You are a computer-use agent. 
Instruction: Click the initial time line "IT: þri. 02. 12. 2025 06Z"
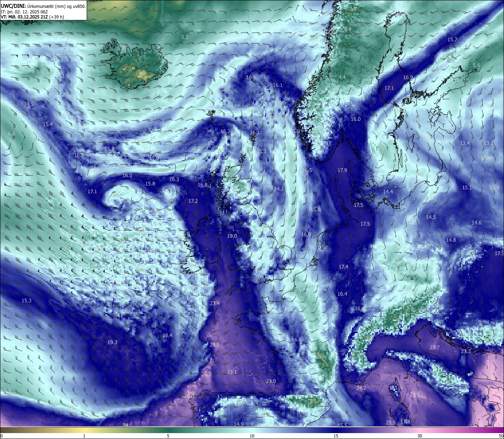click(24, 12)
